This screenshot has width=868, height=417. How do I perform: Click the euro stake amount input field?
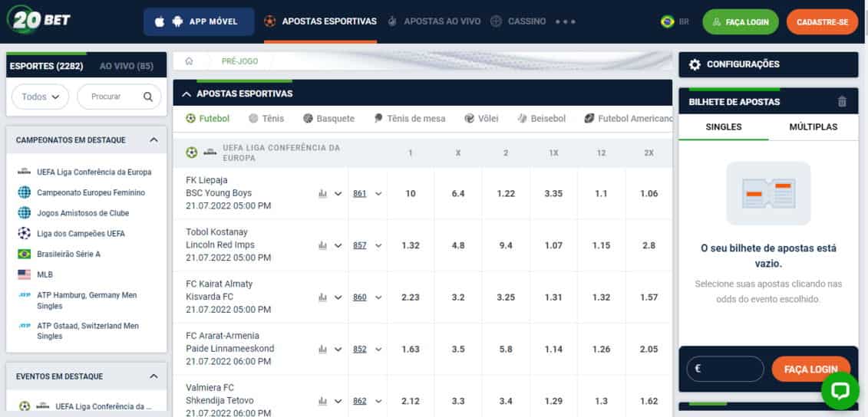tap(725, 369)
